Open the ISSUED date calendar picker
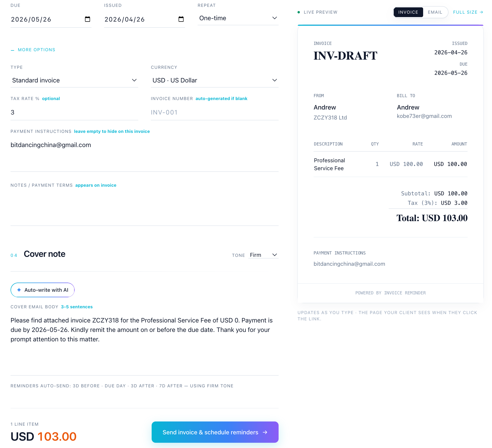Viewport: 492px width, 448px height. pos(181,19)
